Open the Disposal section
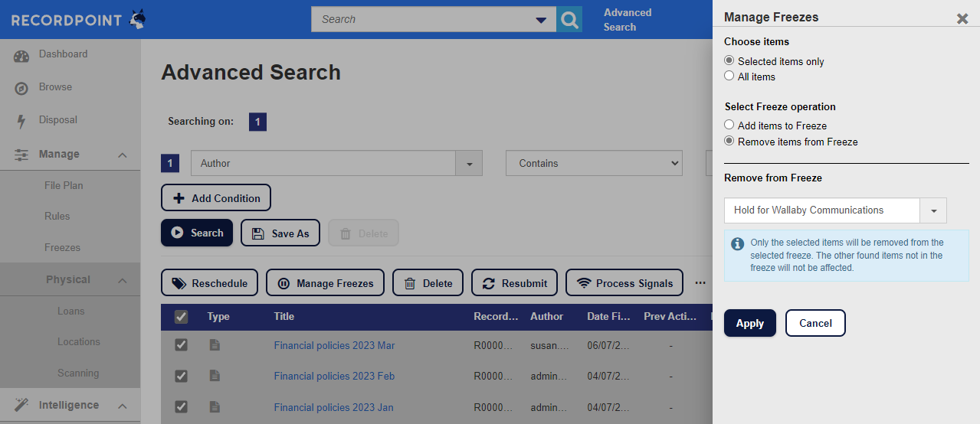The width and height of the screenshot is (980, 424). pos(58,120)
